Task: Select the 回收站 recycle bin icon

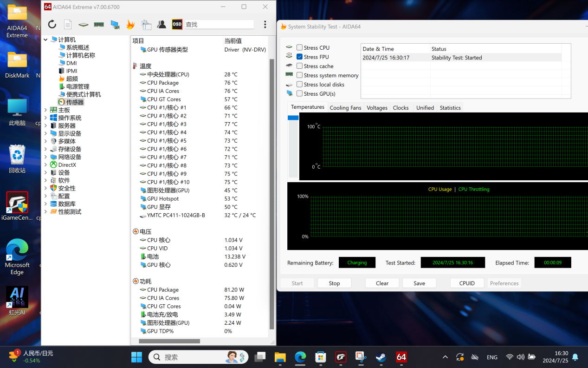Action: click(x=17, y=159)
